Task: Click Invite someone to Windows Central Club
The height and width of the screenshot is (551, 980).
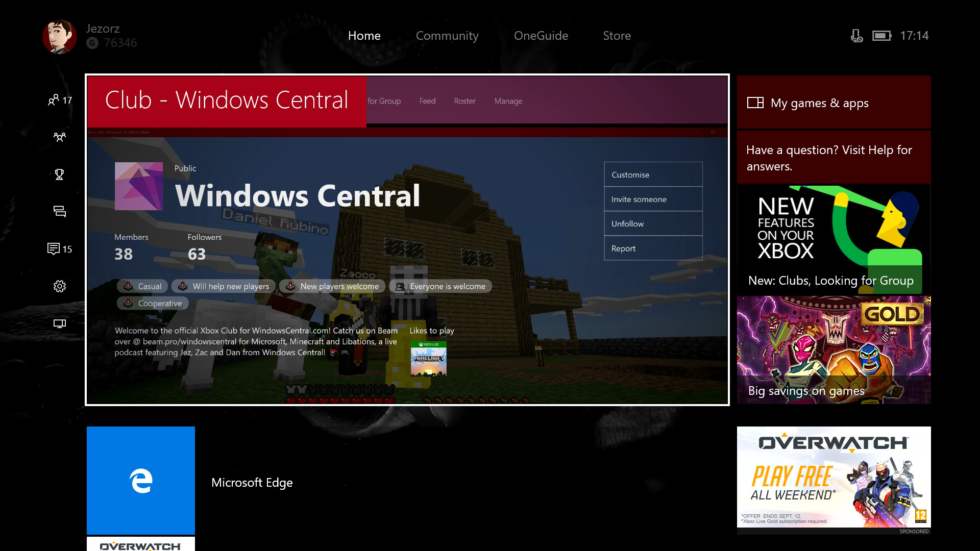Action: (652, 198)
